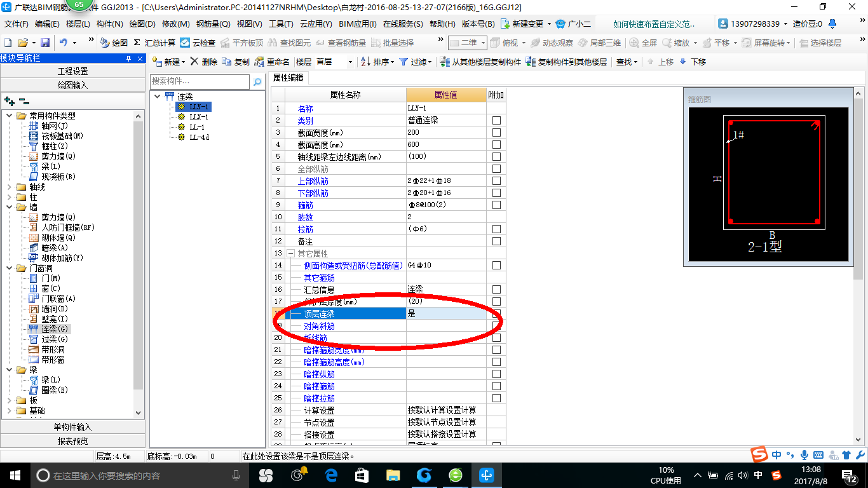
Task: Pin the 模块导航栏 panel
Action: (129, 58)
